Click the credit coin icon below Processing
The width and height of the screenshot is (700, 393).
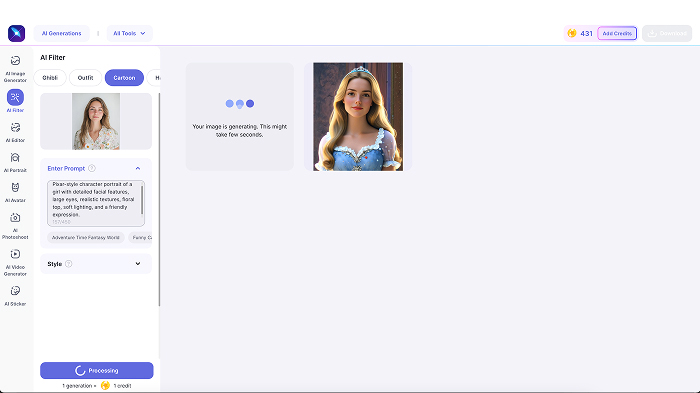point(105,385)
